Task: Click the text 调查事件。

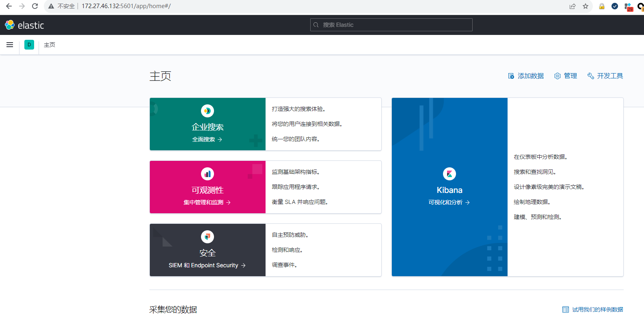Action: [285, 265]
